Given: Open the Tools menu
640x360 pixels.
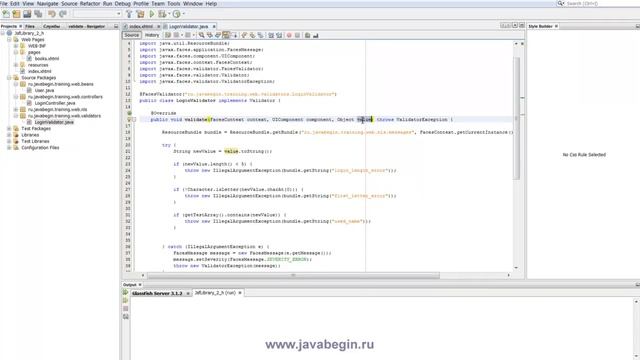Looking at the screenshot, I should [x=173, y=4].
